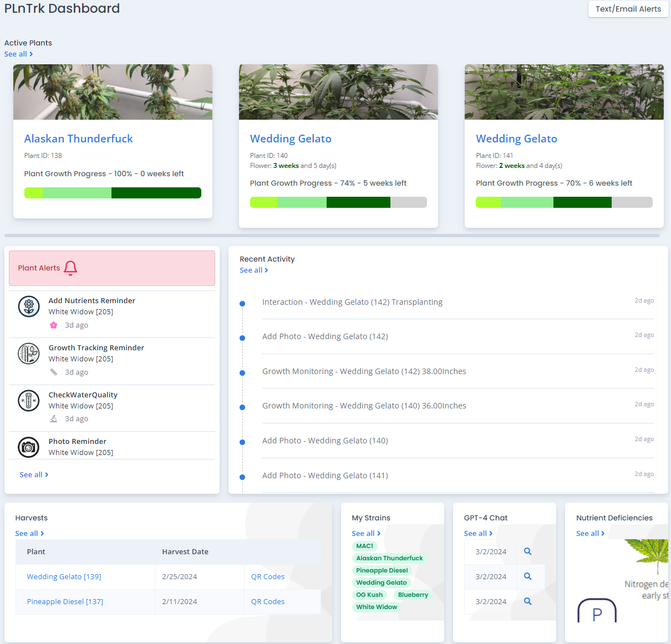This screenshot has height=644, width=671.
Task: Open the Wedding Gelato [139] harvest record
Action: (x=64, y=576)
